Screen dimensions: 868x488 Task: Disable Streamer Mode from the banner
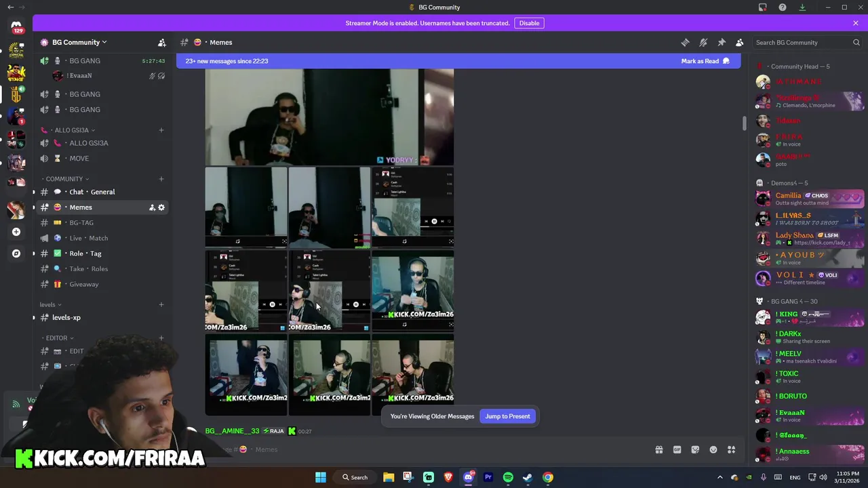[x=529, y=23]
